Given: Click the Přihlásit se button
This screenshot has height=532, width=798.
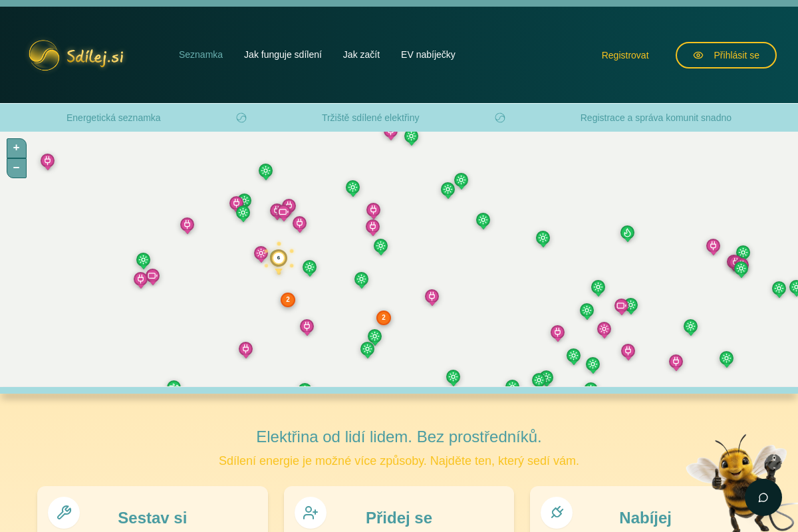Looking at the screenshot, I should click(726, 55).
